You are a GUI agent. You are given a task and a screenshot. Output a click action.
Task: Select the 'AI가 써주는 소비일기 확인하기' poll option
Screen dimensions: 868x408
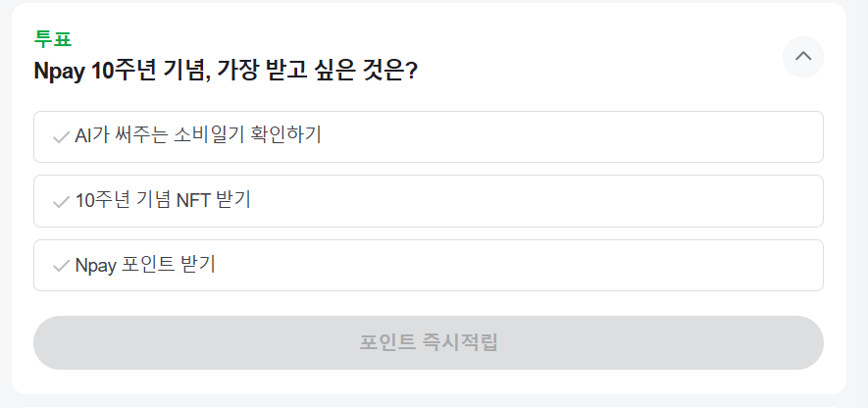point(428,136)
